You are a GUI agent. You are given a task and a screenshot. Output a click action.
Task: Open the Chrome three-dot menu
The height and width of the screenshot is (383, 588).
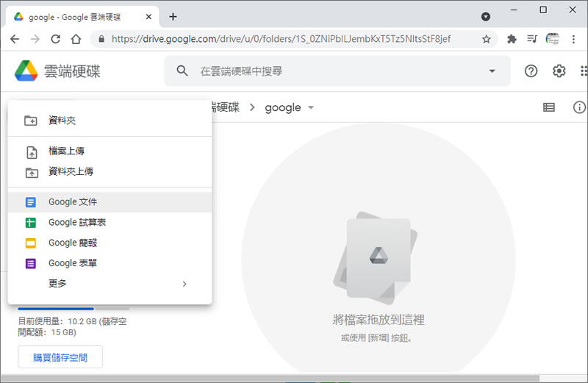click(573, 39)
